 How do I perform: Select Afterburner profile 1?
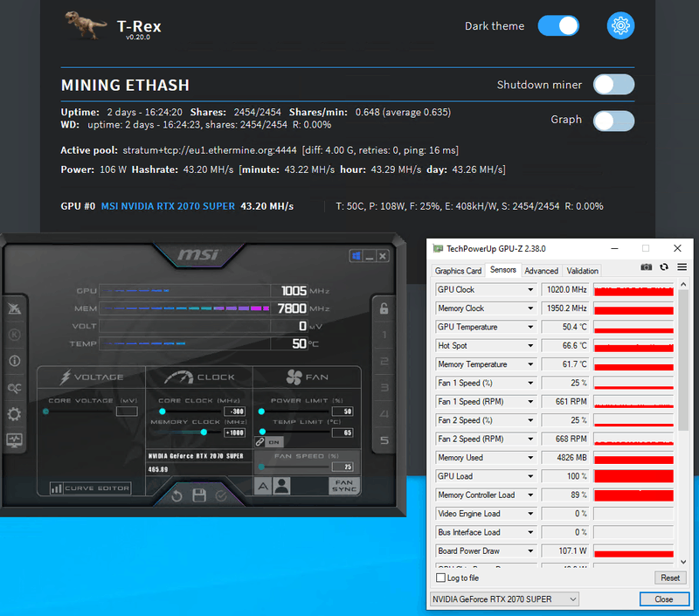point(384,335)
